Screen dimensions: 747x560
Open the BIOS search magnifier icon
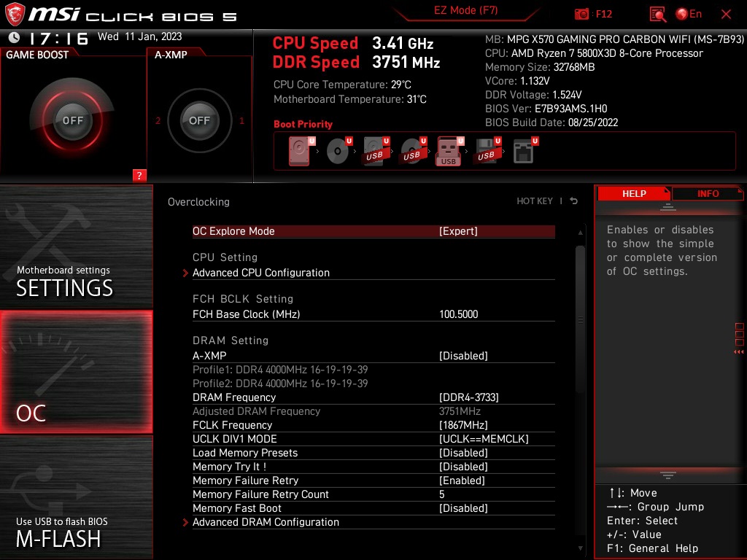click(657, 15)
